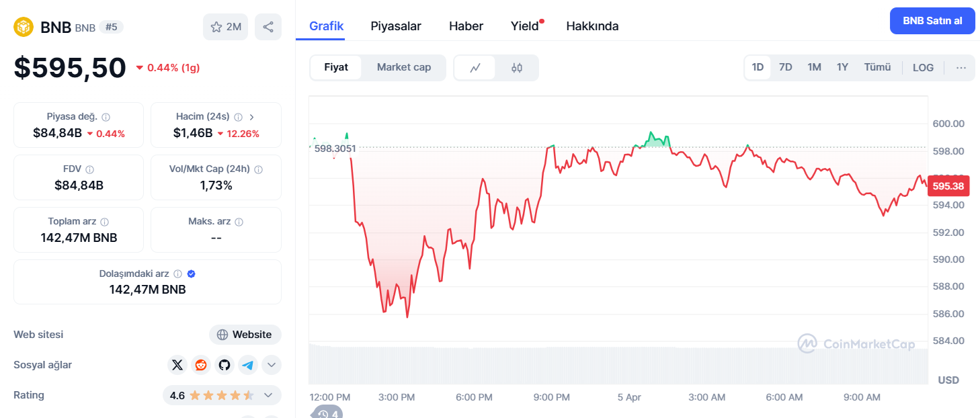Open info icon beside FDV
Viewport: 980px width, 418px height.
pos(89,169)
